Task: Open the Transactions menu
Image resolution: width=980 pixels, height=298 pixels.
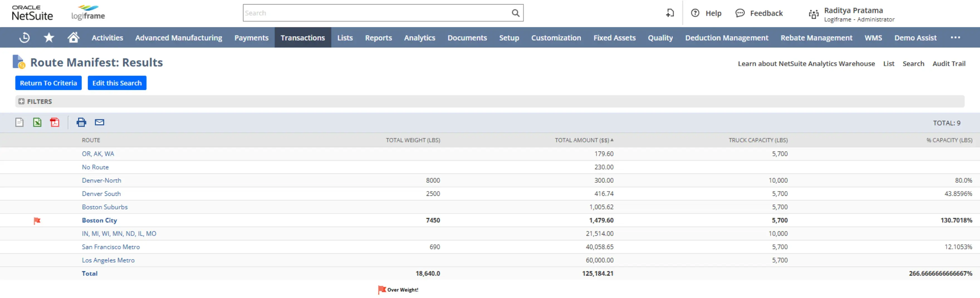Action: [303, 37]
